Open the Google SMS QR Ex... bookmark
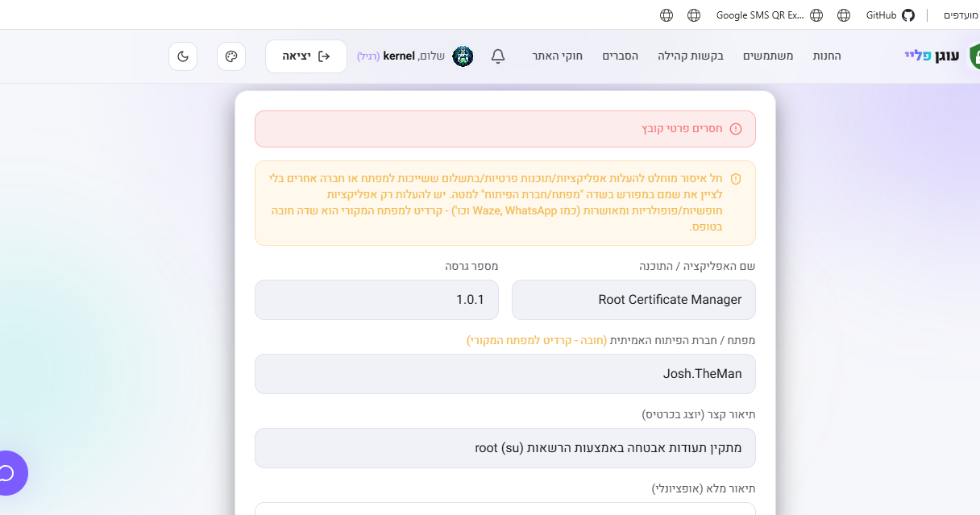980x515 pixels. point(768,15)
